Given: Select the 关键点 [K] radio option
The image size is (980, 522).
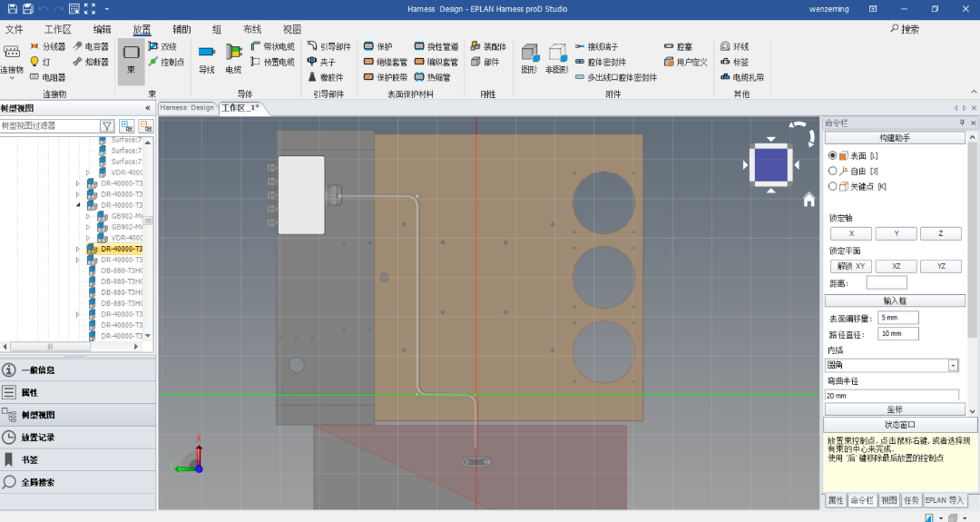Looking at the screenshot, I should tap(832, 186).
